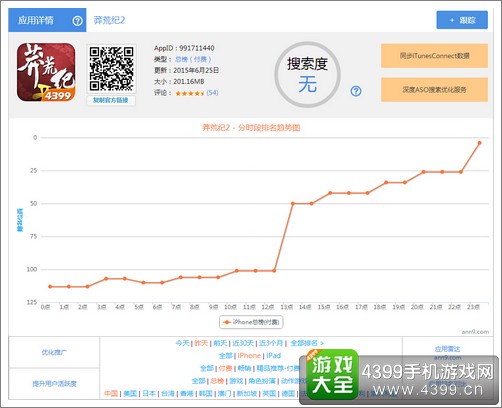Open the 优化推广 side link
The height and width of the screenshot is (408, 502).
tap(54, 352)
